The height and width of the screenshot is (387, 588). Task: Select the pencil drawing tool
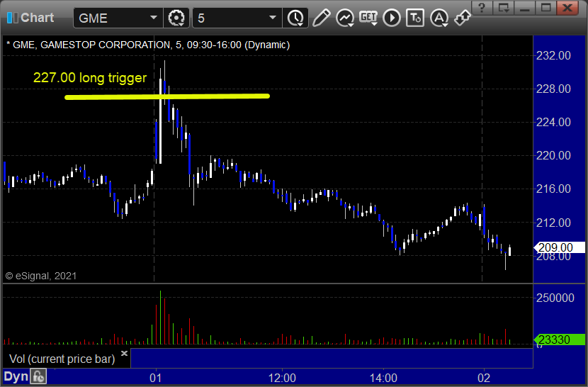321,18
